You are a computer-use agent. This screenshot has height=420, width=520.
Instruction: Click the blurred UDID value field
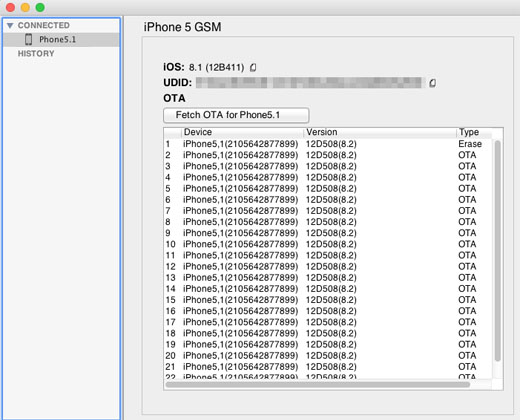309,83
